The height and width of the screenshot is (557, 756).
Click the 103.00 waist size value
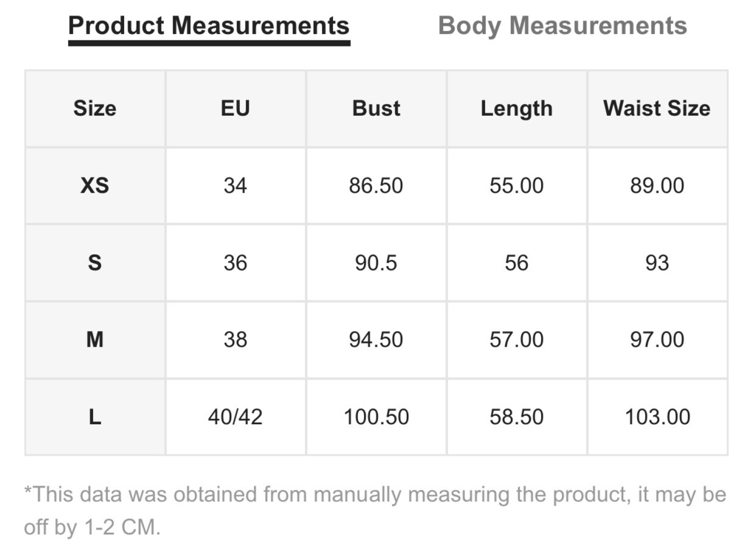pyautogui.click(x=657, y=417)
